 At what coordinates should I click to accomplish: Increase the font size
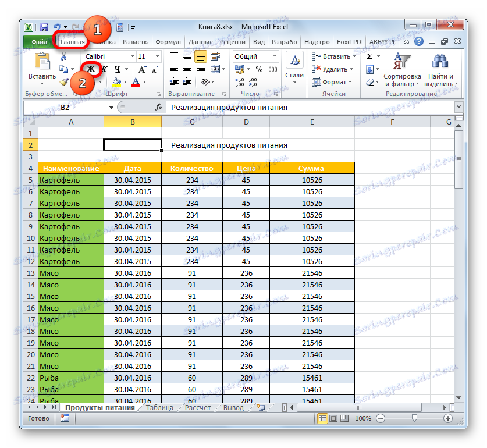pyautogui.click(x=142, y=69)
